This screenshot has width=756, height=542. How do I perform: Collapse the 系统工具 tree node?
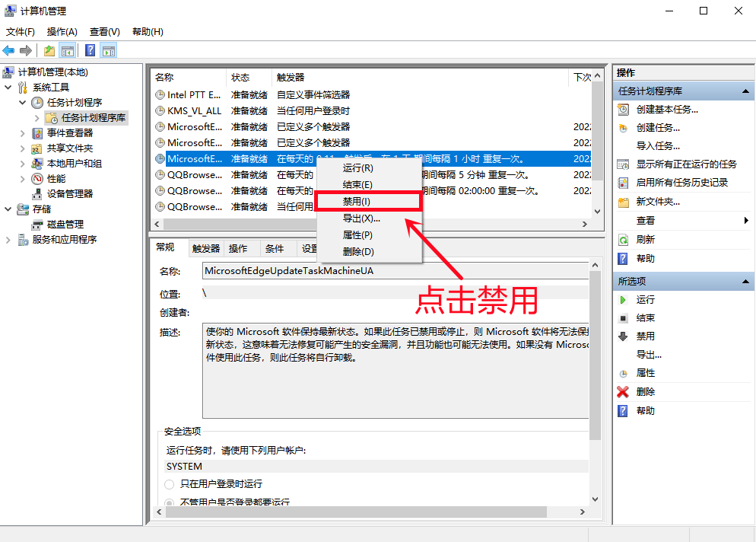8,88
